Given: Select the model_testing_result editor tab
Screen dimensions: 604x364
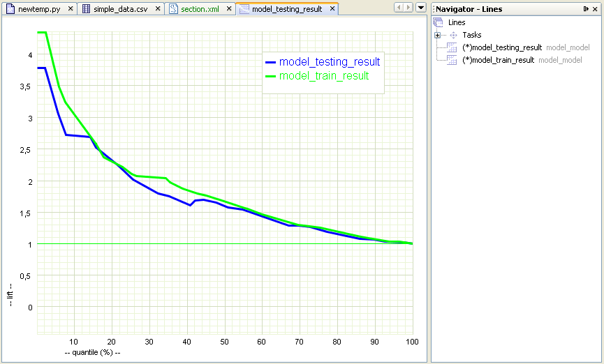Looking at the screenshot, I should (287, 9).
